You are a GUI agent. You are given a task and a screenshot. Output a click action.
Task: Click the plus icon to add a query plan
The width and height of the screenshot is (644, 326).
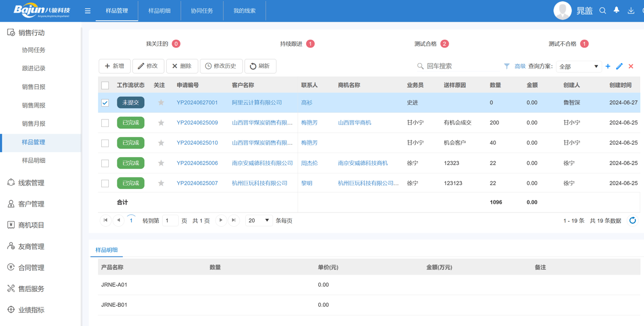pyautogui.click(x=608, y=66)
